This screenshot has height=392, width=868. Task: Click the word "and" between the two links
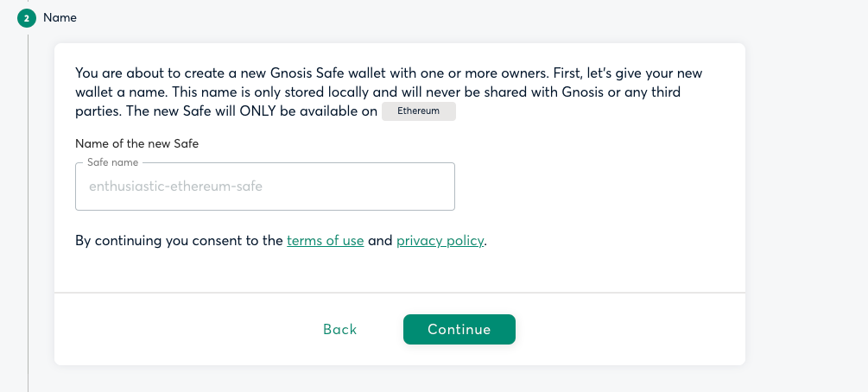[380, 241]
